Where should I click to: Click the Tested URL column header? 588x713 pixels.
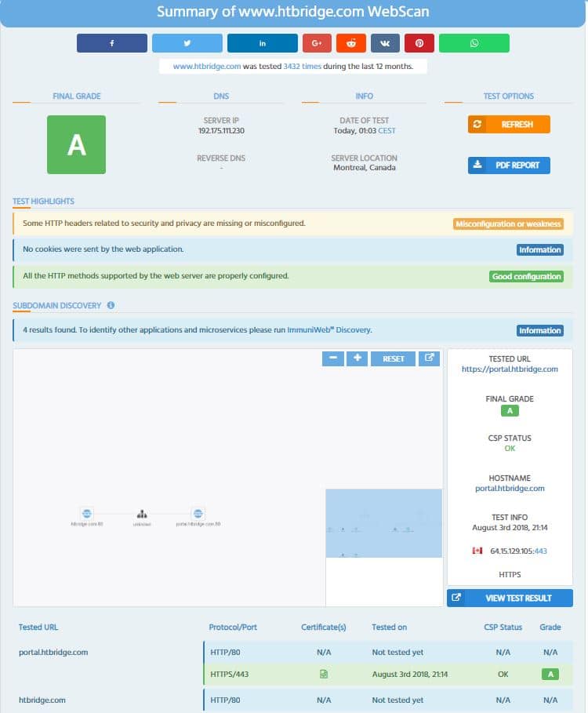tap(38, 627)
